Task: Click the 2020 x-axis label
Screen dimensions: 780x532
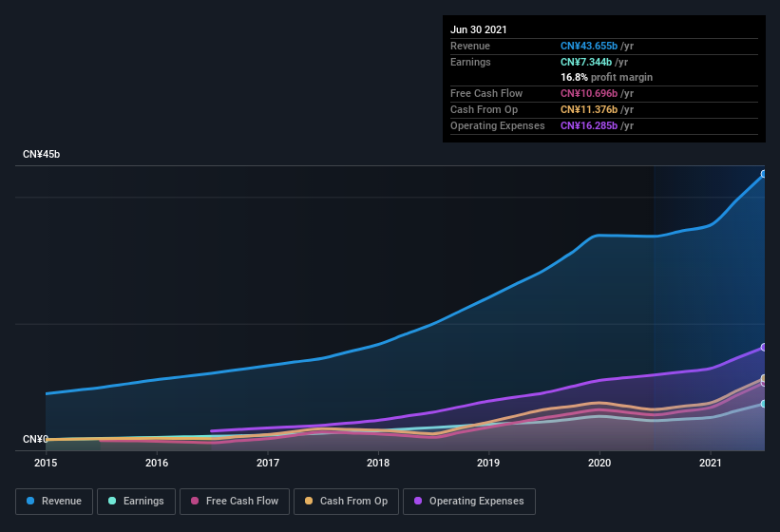Action: 599,463
